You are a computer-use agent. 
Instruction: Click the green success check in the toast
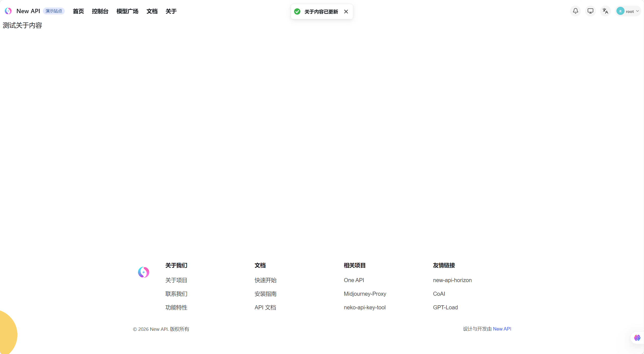tap(297, 11)
